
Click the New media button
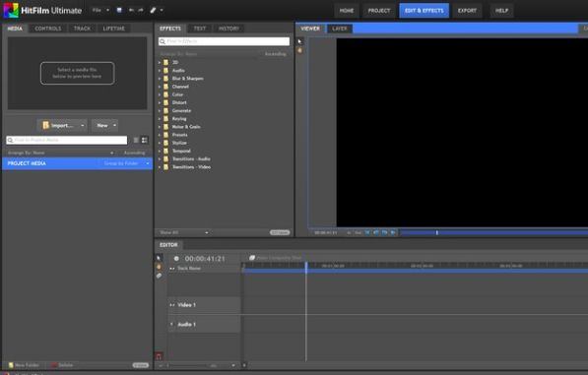pyautogui.click(x=104, y=126)
